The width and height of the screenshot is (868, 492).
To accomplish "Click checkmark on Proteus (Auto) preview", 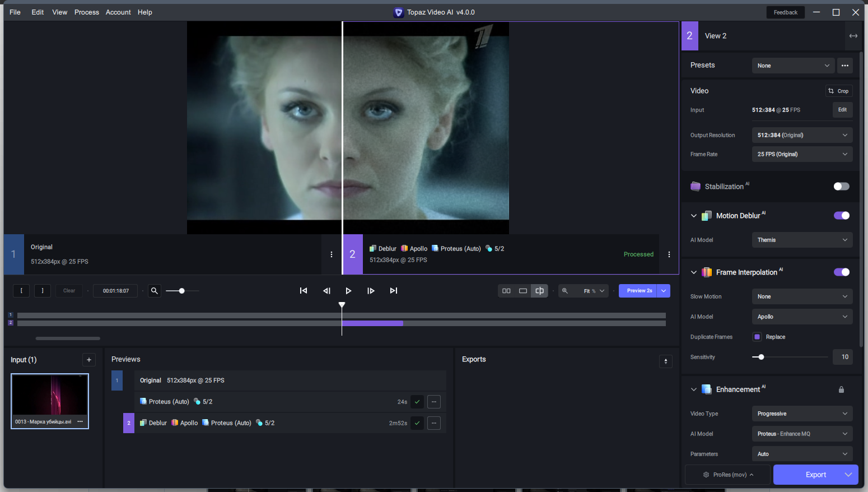I will tap(417, 402).
